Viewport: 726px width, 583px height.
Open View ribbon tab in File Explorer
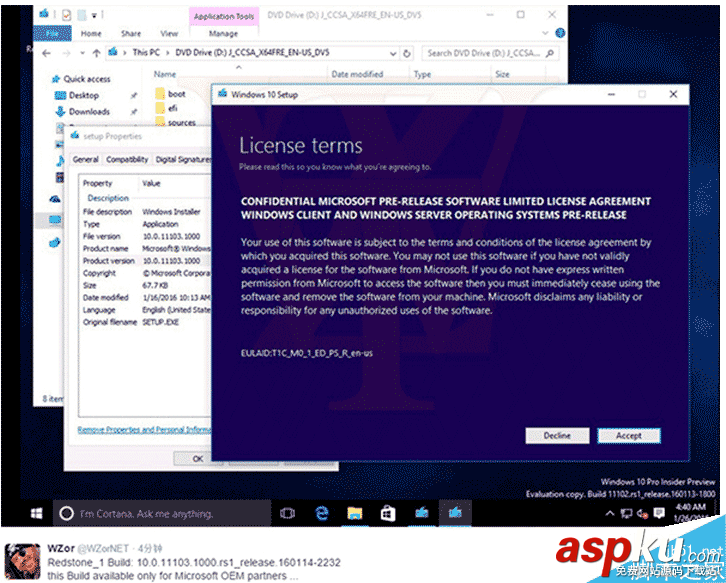169,33
